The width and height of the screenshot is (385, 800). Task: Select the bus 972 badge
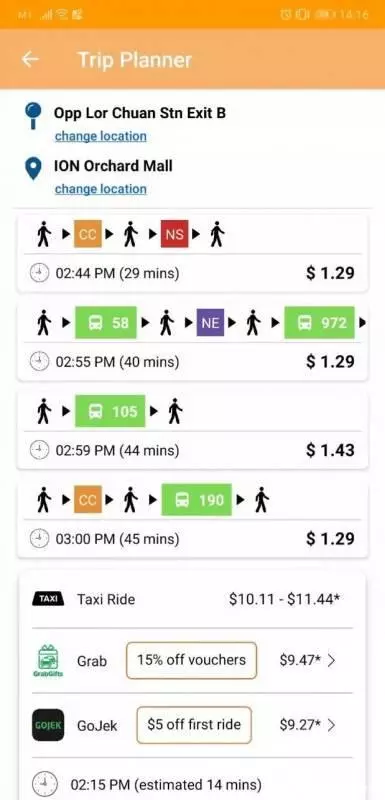(x=319, y=322)
